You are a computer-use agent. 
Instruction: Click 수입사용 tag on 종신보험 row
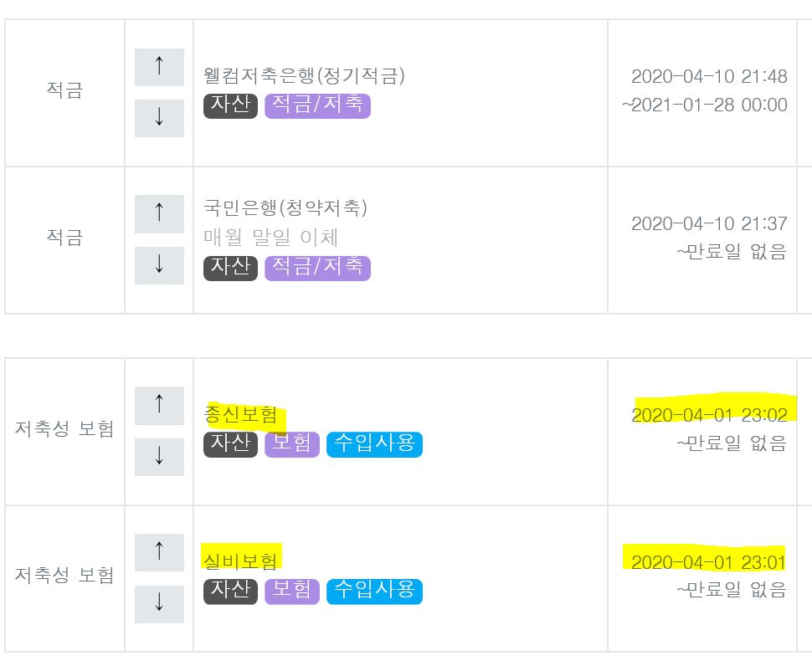click(374, 444)
